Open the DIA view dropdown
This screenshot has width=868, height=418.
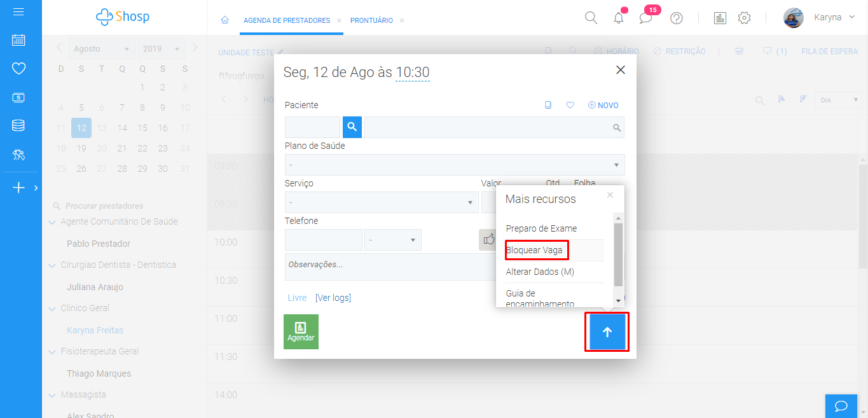[839, 100]
